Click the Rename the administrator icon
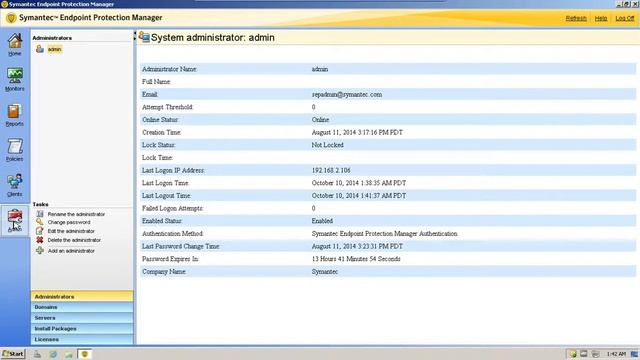 [x=40, y=214]
